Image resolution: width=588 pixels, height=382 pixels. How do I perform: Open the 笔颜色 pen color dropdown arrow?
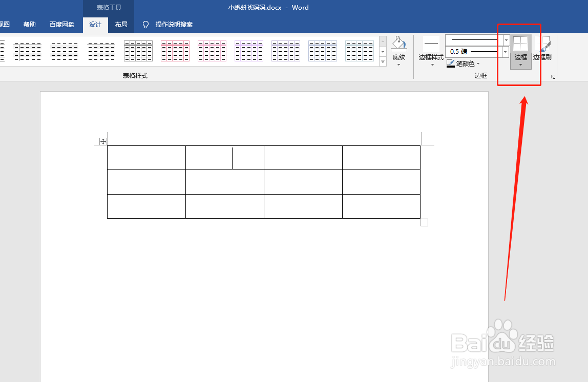pos(478,63)
